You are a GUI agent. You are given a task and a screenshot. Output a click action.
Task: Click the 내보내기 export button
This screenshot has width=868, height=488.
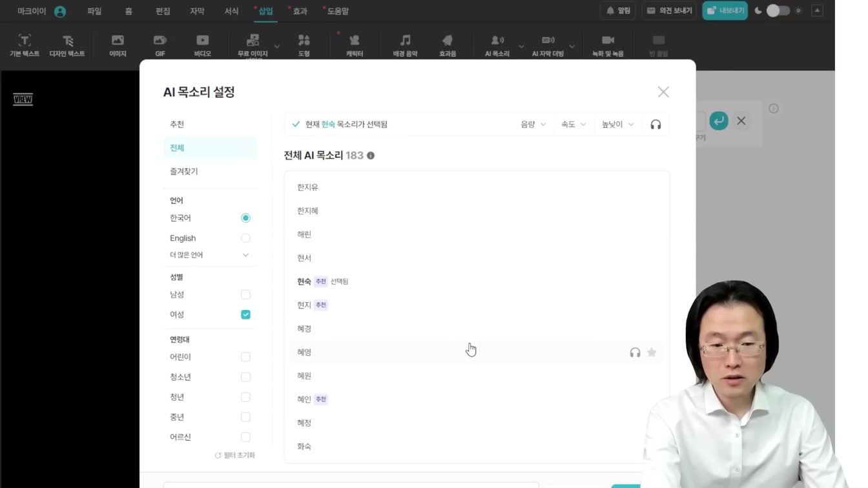coord(725,10)
